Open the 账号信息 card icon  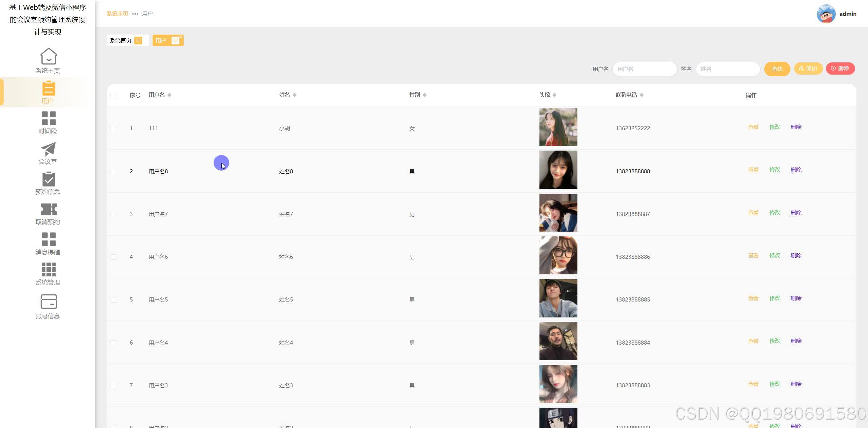(48, 301)
